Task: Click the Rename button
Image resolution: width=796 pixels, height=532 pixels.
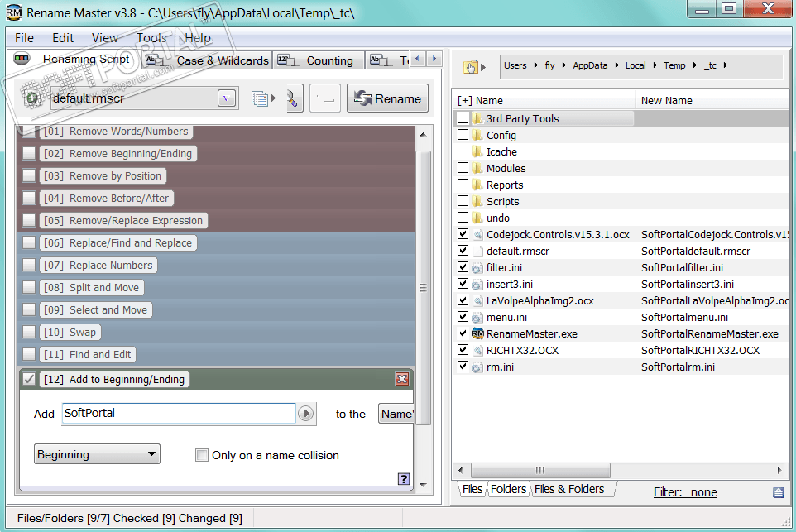Action: tap(388, 98)
